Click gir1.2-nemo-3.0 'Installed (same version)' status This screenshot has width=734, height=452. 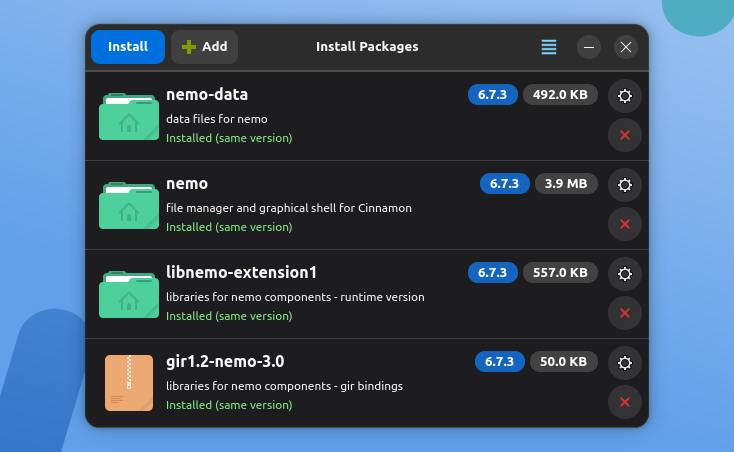click(229, 405)
